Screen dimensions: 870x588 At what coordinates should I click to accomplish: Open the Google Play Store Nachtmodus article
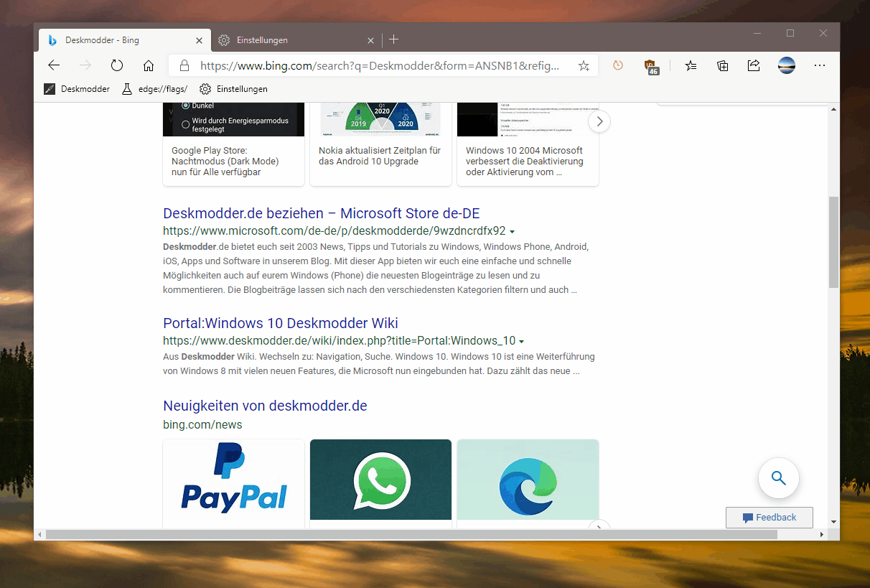pos(225,162)
